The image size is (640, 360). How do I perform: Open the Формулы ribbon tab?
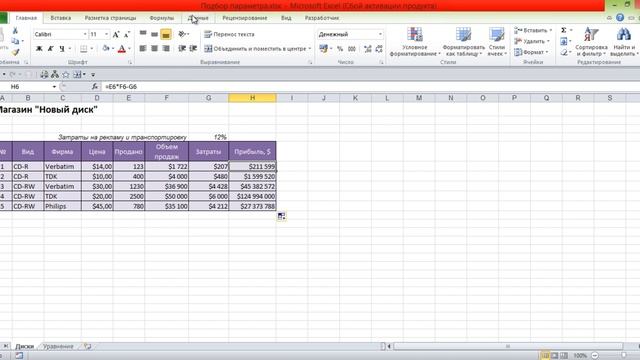162,18
